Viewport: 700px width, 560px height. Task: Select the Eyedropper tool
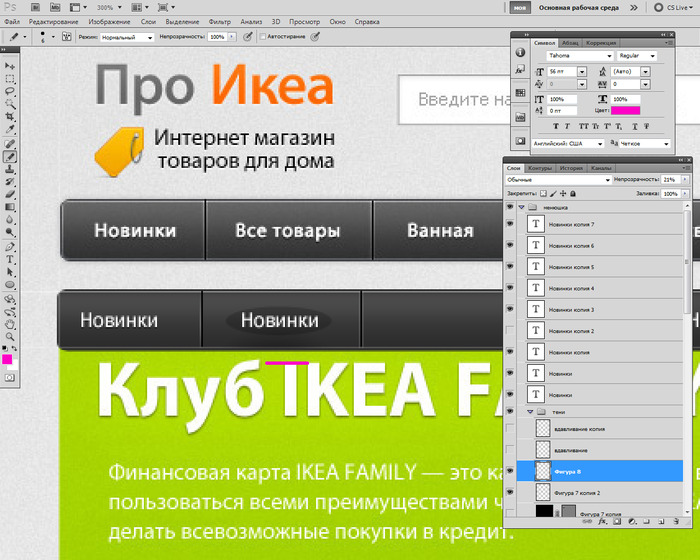[9, 130]
